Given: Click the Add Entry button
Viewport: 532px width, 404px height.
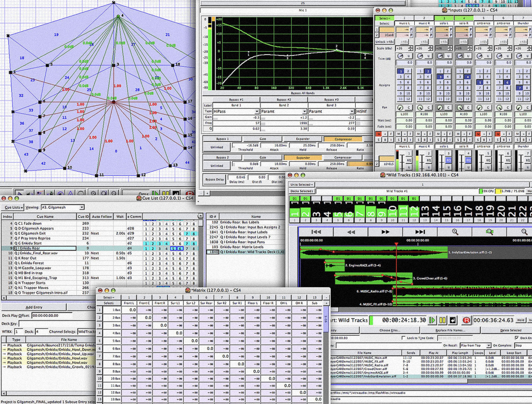Looking at the screenshot, I should click(x=34, y=307).
